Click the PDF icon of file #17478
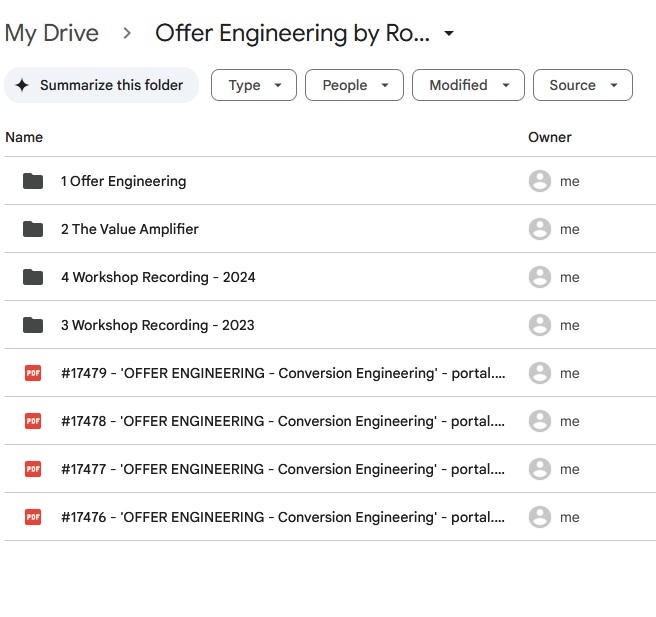The image size is (656, 617). [x=33, y=421]
